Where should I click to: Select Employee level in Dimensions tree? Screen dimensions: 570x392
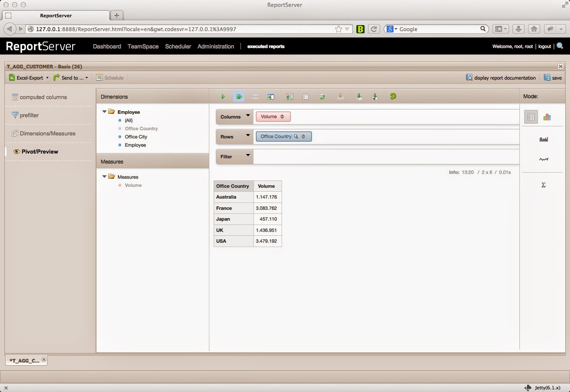tap(135, 145)
